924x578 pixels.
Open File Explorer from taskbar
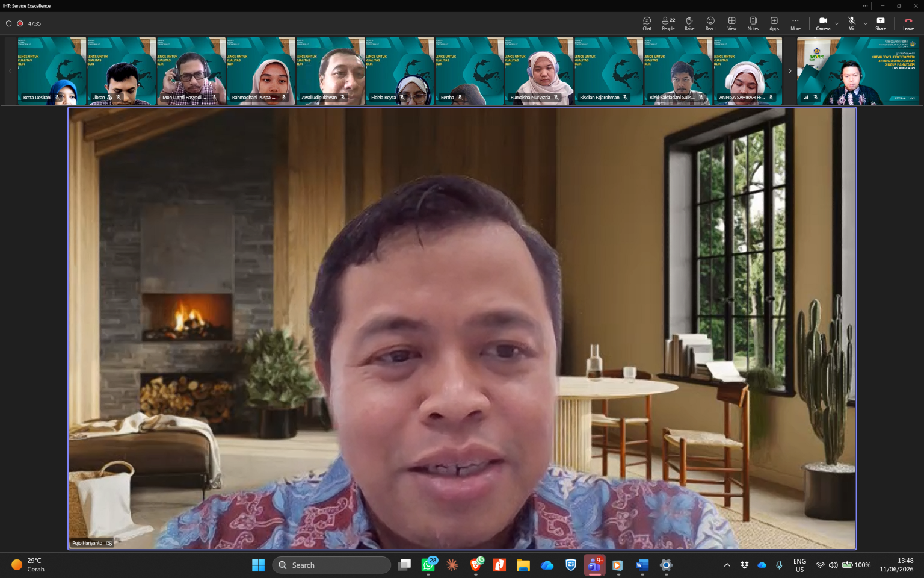click(x=523, y=565)
